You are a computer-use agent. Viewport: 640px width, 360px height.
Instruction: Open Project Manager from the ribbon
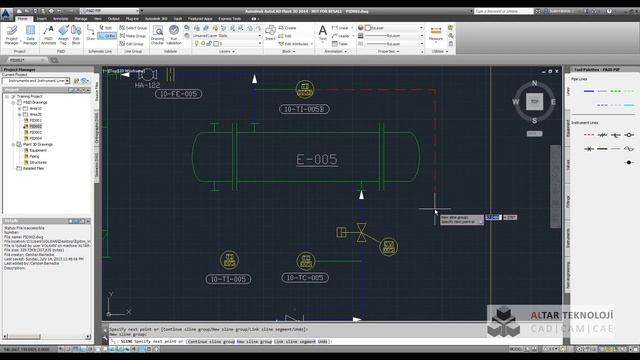point(11,35)
